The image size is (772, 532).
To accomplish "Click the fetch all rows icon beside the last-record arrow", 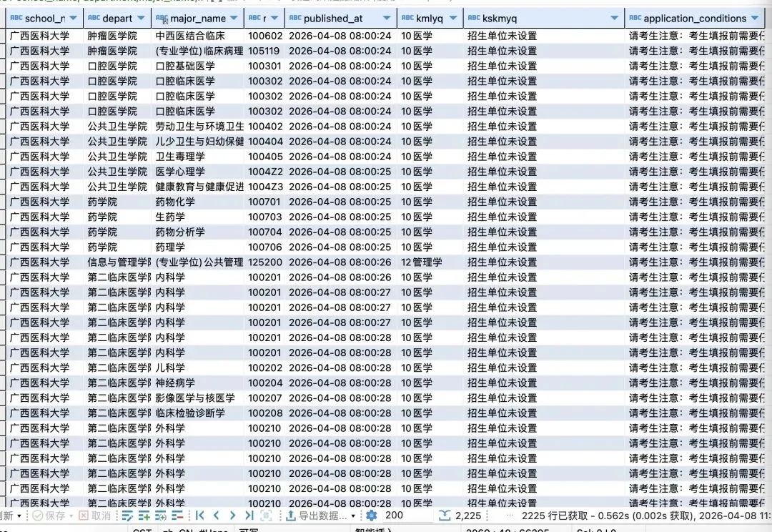I will point(266,516).
